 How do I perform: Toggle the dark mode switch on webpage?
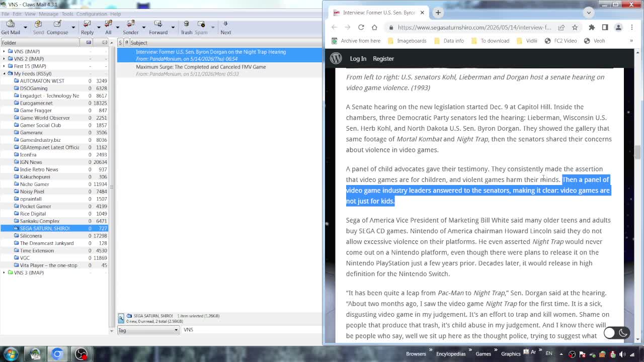pos(616,332)
